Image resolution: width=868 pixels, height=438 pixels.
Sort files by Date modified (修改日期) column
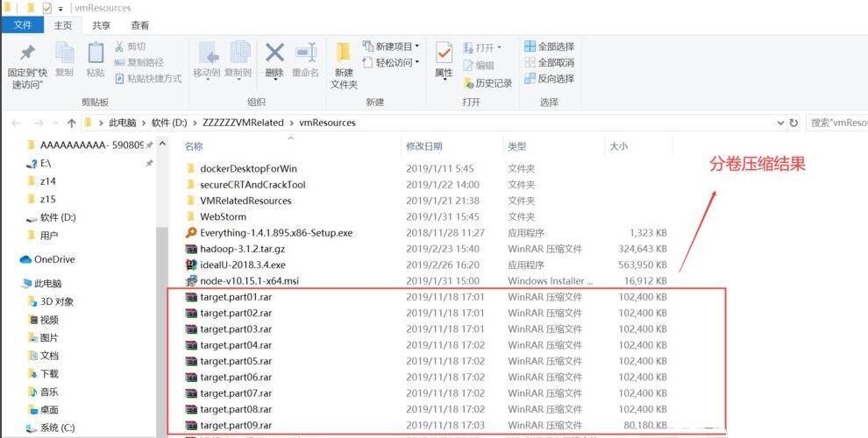pyautogui.click(x=424, y=146)
